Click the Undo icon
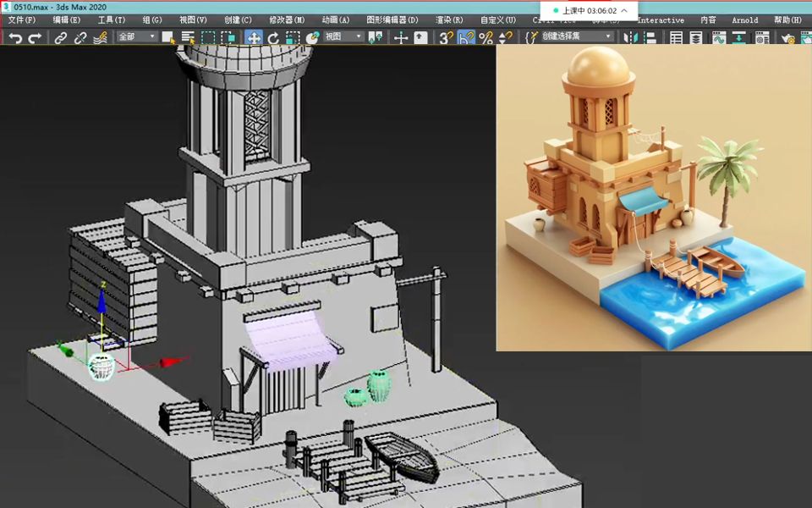812x508 pixels. pos(17,36)
